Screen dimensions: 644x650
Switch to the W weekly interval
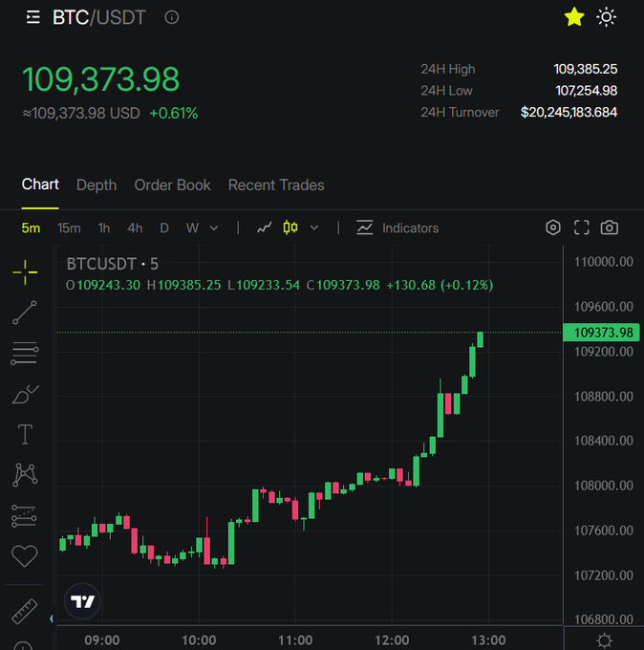click(x=192, y=228)
